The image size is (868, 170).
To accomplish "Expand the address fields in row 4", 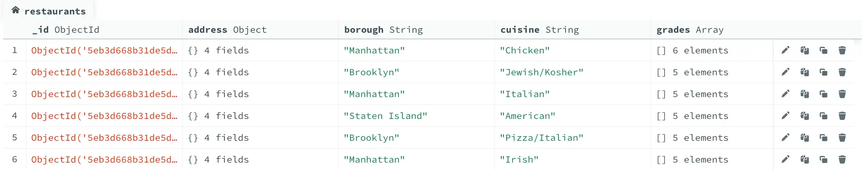I will pyautogui.click(x=193, y=116).
